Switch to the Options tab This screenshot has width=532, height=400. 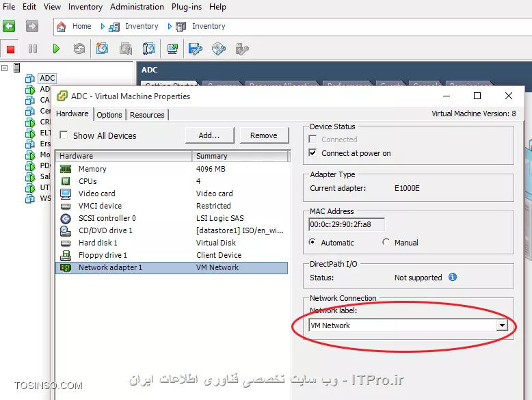[x=109, y=115]
